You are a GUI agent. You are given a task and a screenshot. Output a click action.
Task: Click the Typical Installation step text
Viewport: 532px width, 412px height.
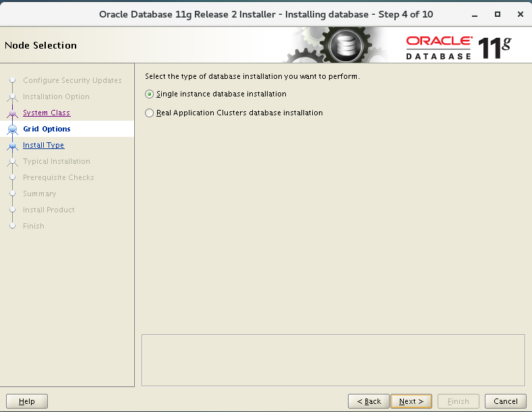(57, 162)
